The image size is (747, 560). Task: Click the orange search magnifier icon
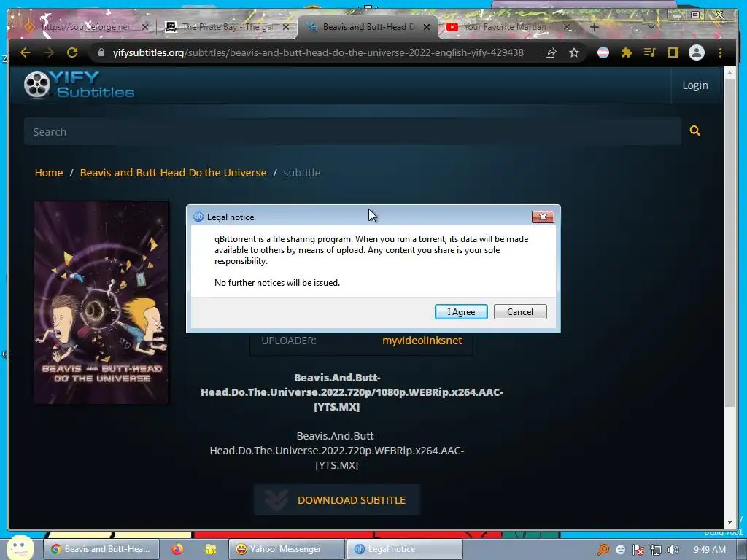695,131
